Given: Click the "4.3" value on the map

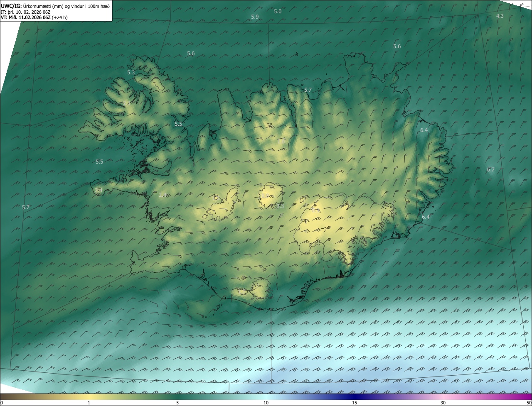Looking at the screenshot, I should pos(500,16).
